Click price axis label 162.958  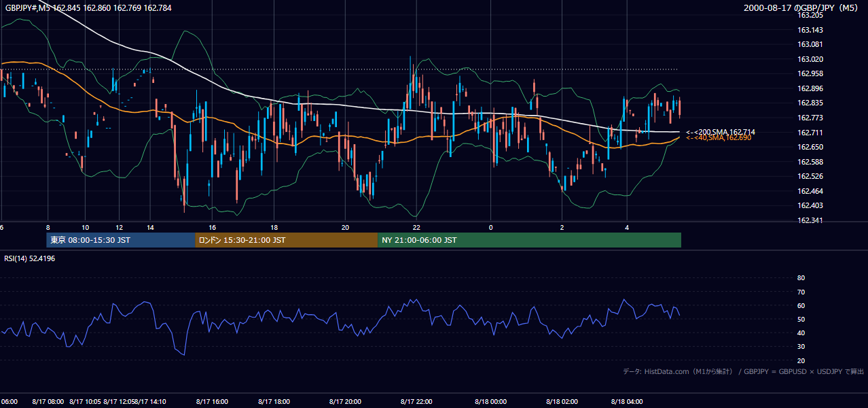(810, 73)
